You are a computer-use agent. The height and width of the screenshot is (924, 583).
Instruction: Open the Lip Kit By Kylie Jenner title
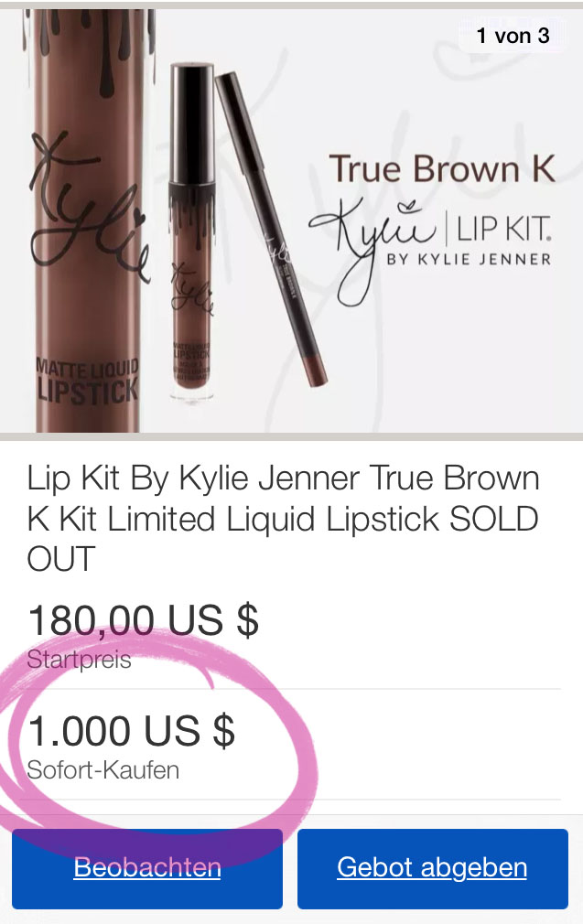click(x=283, y=519)
